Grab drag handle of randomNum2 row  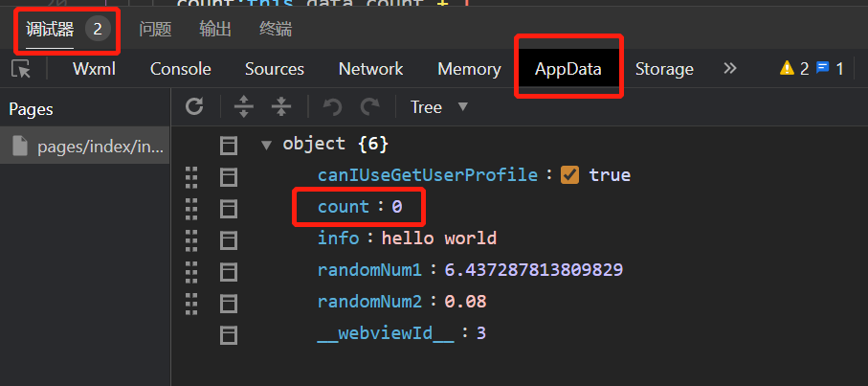click(x=191, y=304)
